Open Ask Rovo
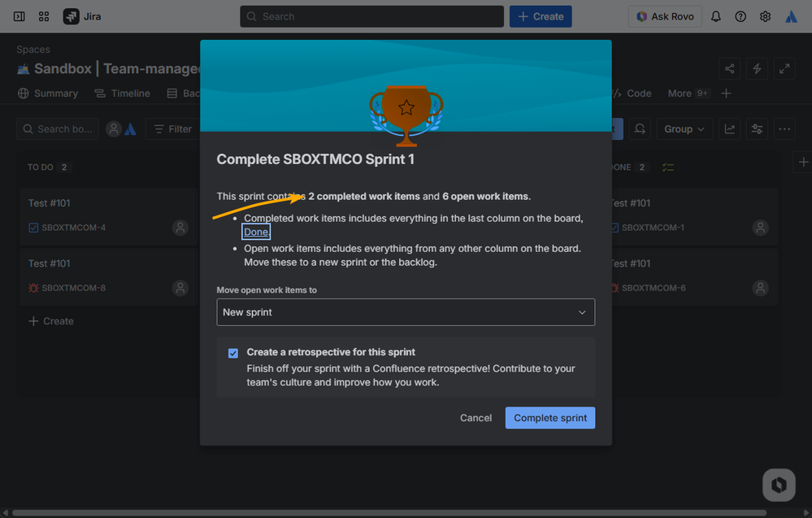This screenshot has height=518, width=812. pos(665,16)
